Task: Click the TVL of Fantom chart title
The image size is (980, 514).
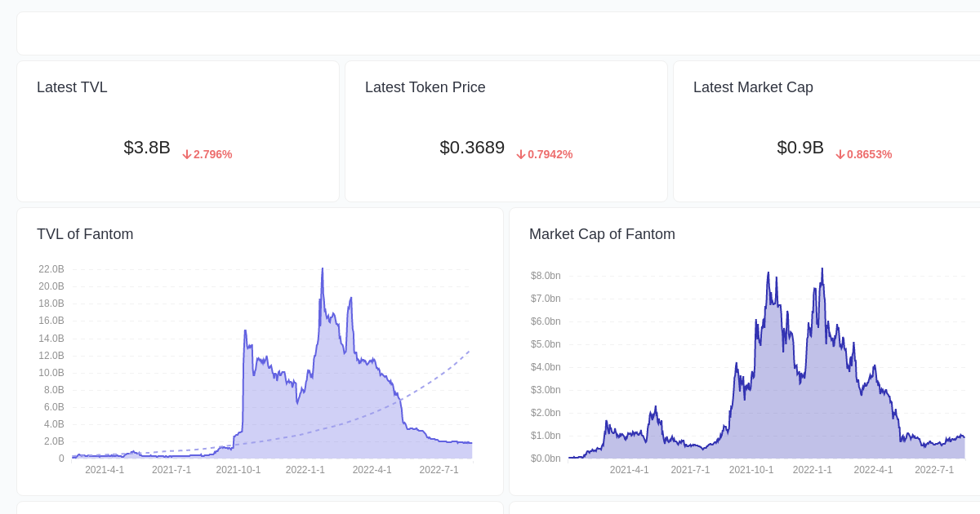Action: [x=85, y=234]
